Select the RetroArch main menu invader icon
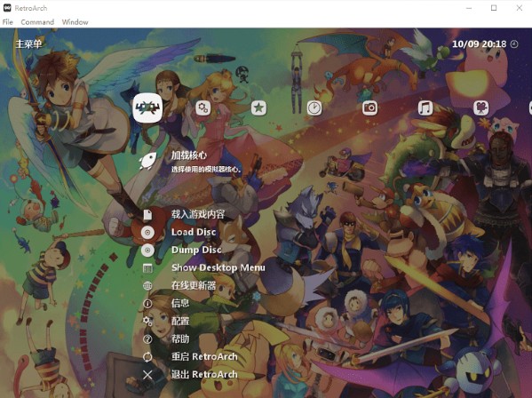This screenshot has height=398, width=532. 147,107
